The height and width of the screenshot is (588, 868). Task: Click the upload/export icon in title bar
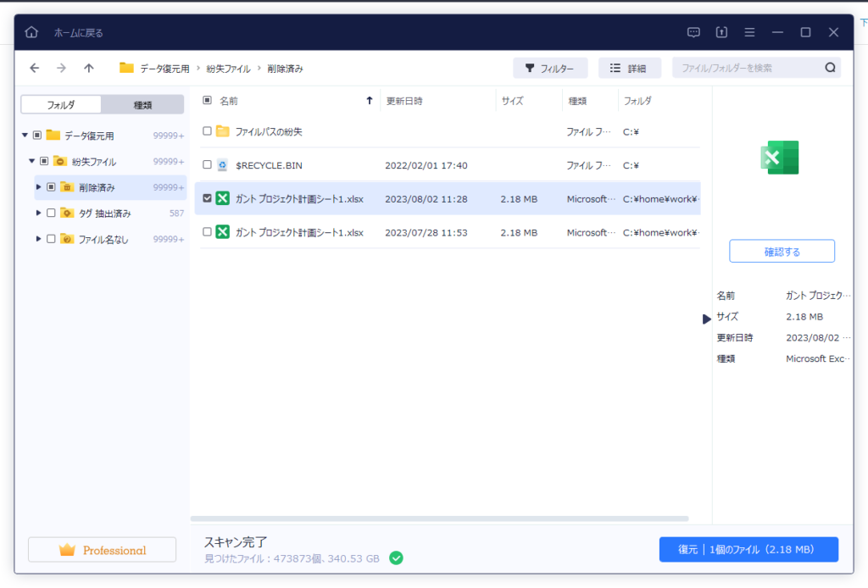[721, 33]
